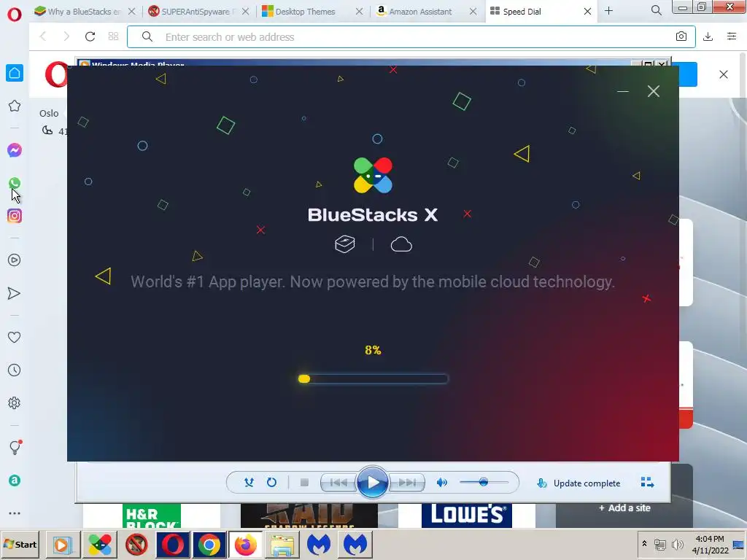The width and height of the screenshot is (747, 560).
Task: Open File Explorer from taskbar
Action: [282, 544]
